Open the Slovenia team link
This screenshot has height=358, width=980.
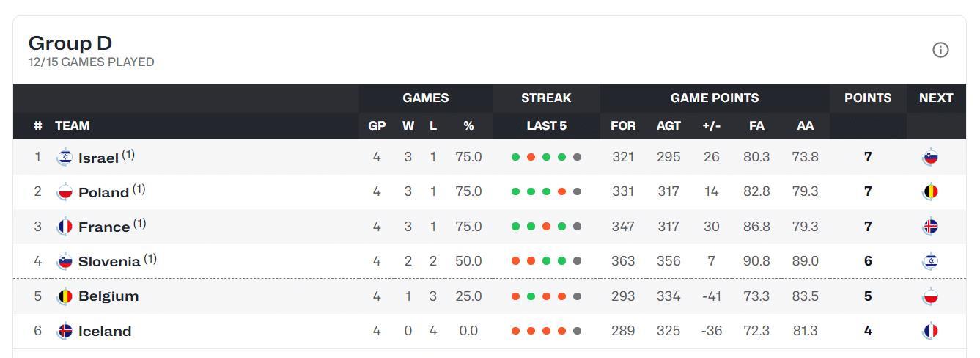click(109, 262)
